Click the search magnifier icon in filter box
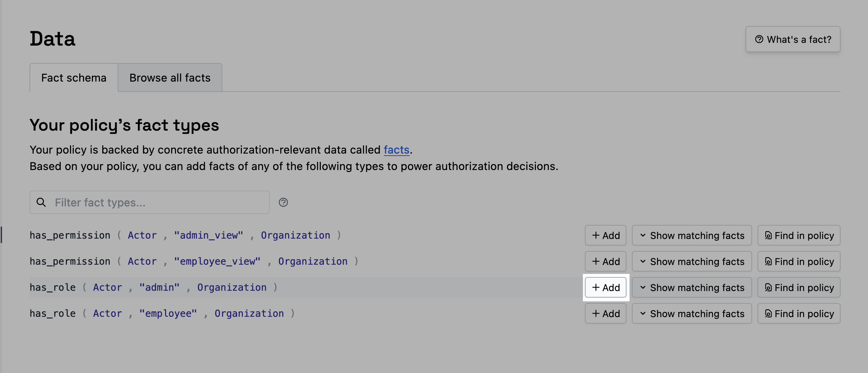 [x=41, y=202]
